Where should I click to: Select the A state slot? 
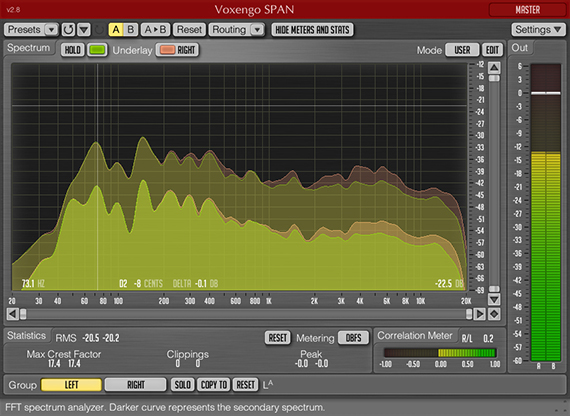coord(116,29)
